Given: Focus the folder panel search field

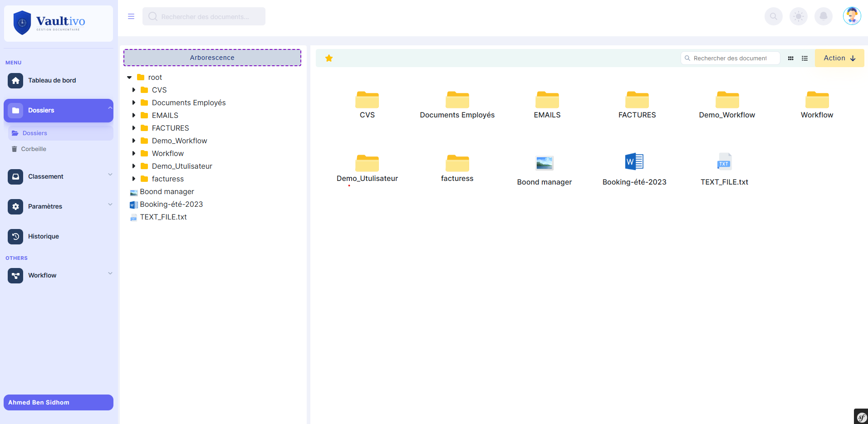Looking at the screenshot, I should [x=730, y=58].
